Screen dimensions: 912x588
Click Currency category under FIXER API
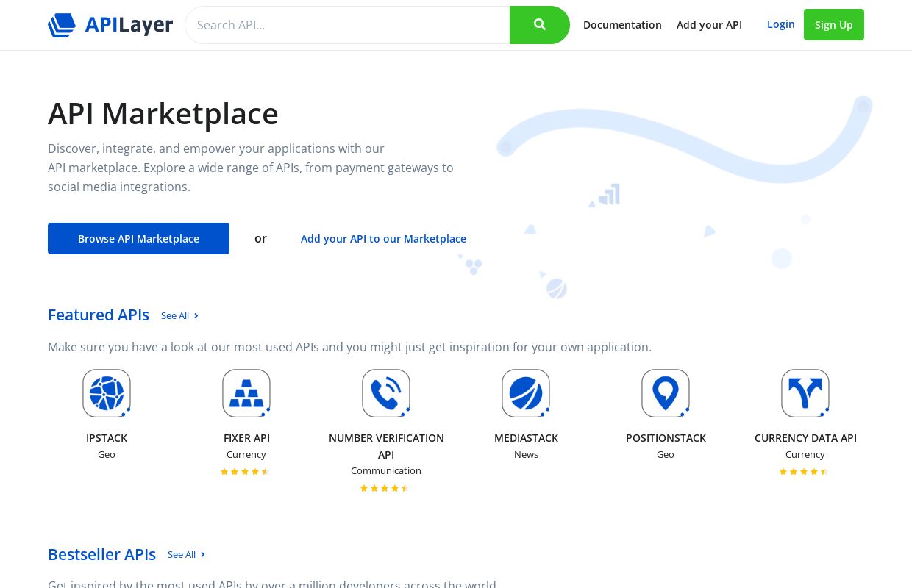coord(246,454)
